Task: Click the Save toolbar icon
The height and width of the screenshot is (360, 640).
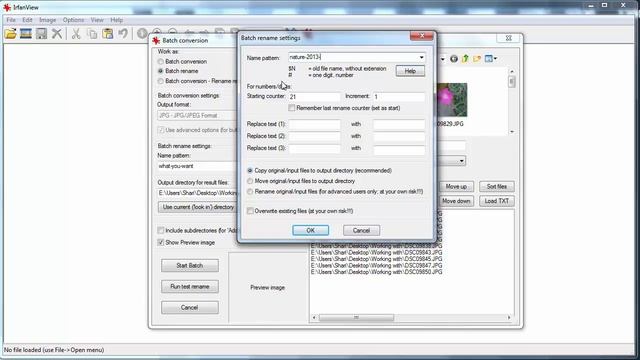Action: [x=41, y=34]
